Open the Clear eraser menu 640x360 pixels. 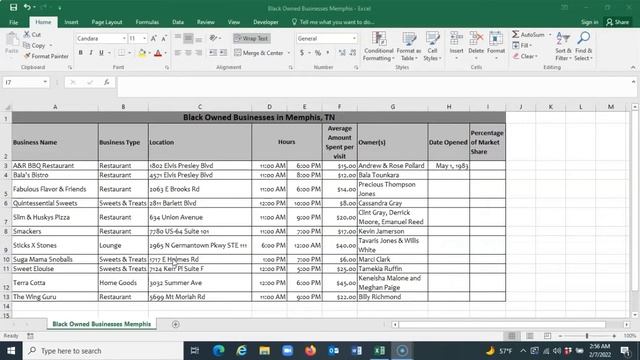click(x=526, y=56)
